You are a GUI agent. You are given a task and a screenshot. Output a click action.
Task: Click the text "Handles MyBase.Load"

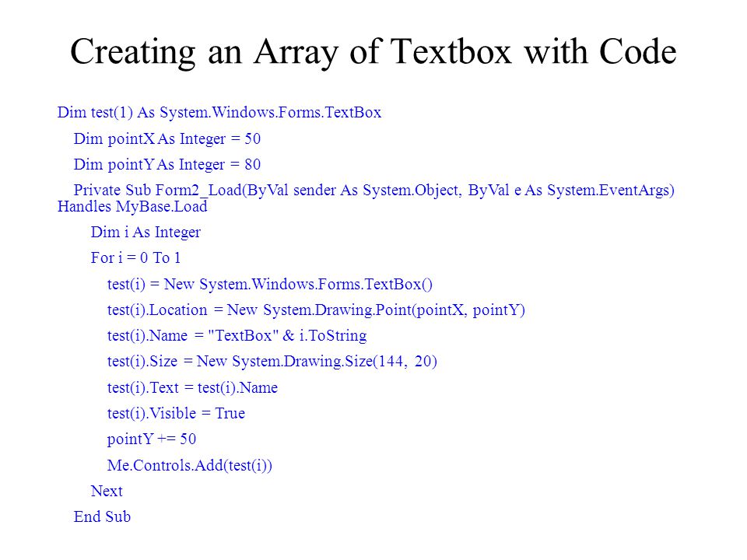tap(132, 207)
